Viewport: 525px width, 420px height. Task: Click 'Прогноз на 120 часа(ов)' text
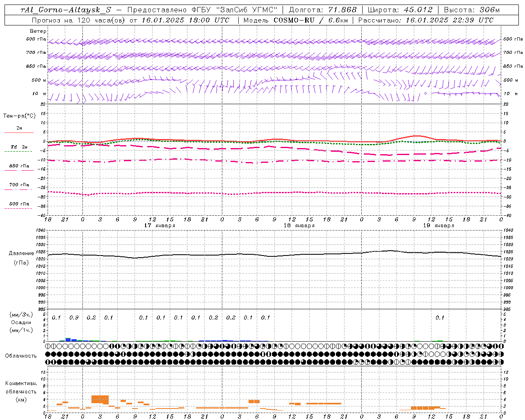click(x=79, y=20)
